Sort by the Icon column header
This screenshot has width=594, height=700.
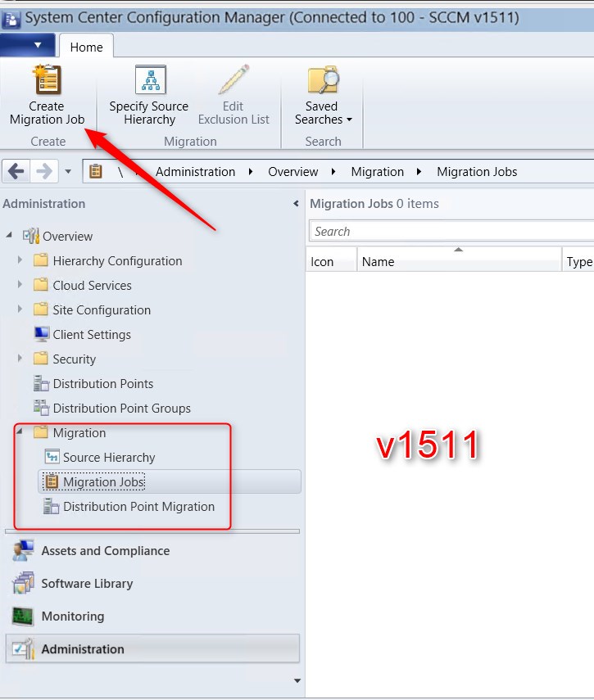click(x=331, y=260)
